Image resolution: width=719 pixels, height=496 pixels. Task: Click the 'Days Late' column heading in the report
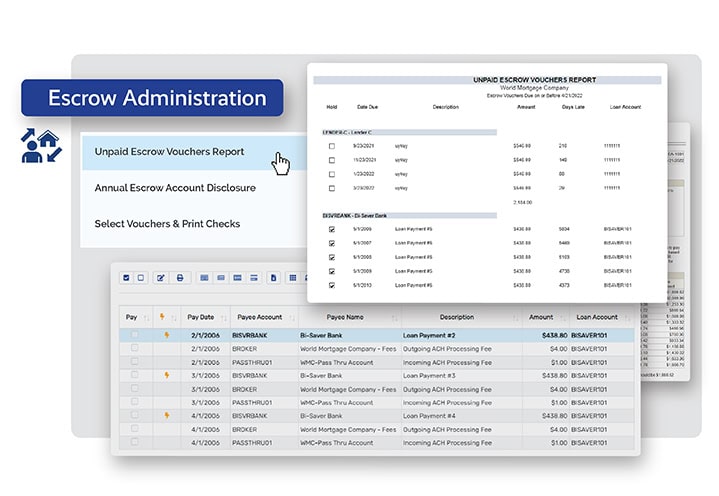click(573, 107)
